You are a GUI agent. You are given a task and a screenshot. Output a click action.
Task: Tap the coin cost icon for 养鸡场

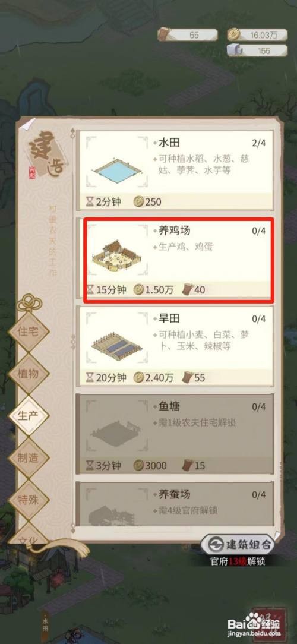click(x=139, y=289)
